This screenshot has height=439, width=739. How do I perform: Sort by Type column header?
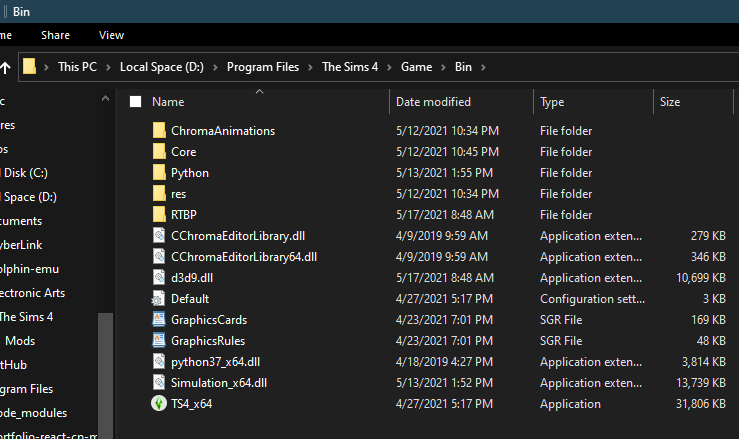(x=552, y=102)
